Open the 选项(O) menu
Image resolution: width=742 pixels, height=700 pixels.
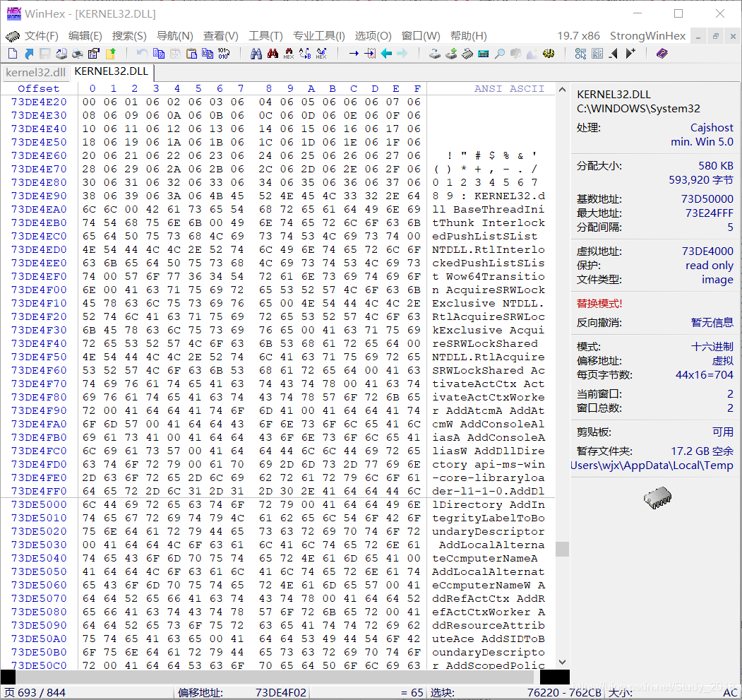(x=373, y=36)
